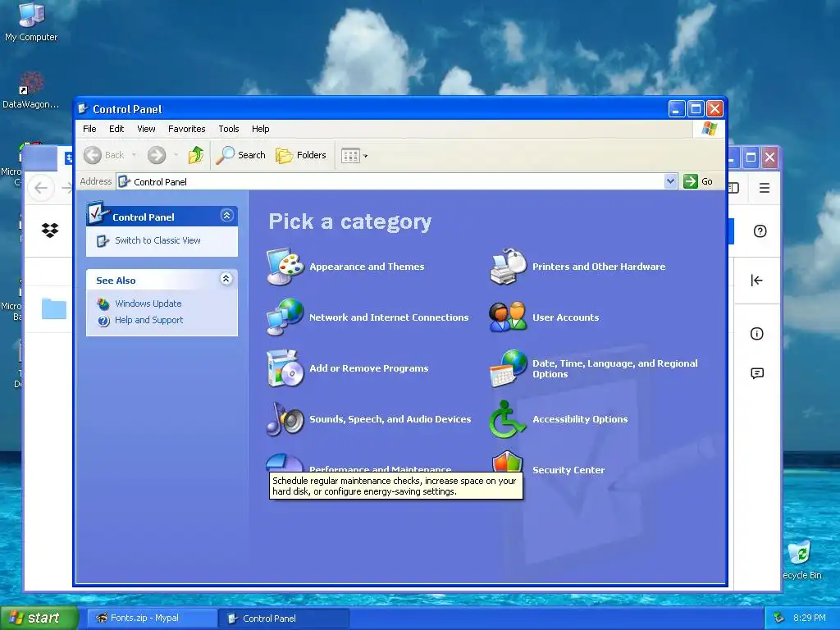Screen dimensions: 840x630
Task: Click Switch to Classic View icon
Action: (103, 241)
